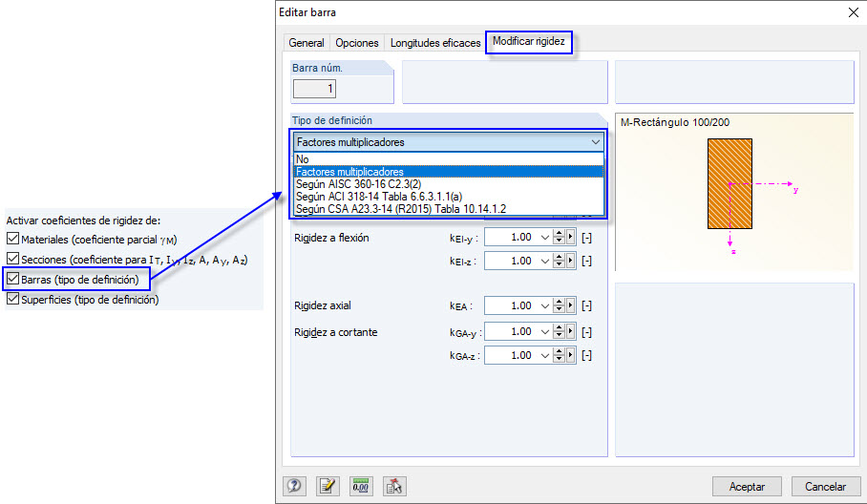
Task: Open the Longitudes eficaces tab
Action: point(435,43)
